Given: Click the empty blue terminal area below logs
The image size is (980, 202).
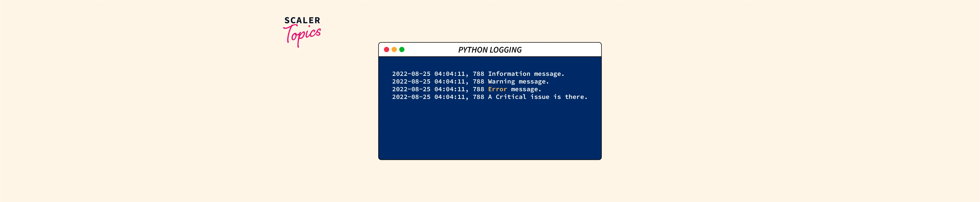Looking at the screenshot, I should [490, 130].
